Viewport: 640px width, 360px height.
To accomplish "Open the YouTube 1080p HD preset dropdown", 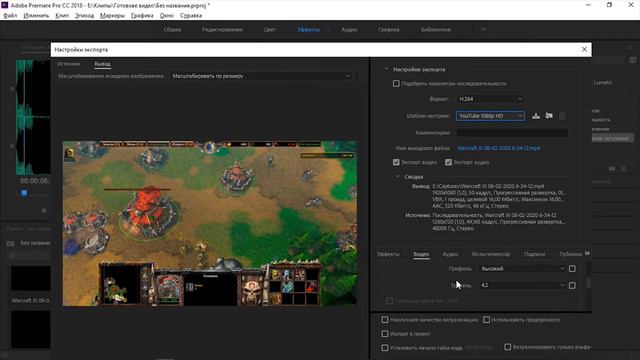I will coord(490,116).
